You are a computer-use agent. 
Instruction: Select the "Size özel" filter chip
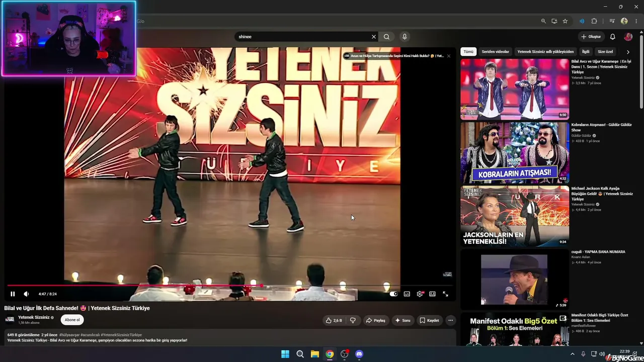[605, 52]
